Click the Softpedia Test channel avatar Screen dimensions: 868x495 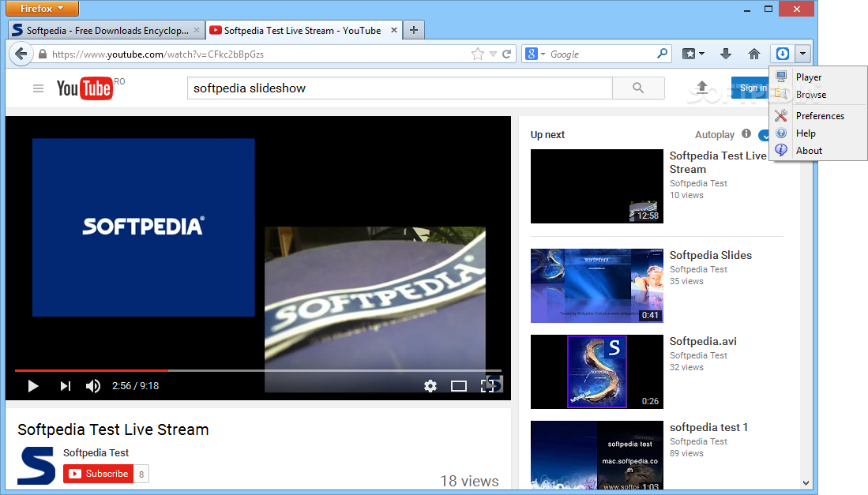pyautogui.click(x=36, y=466)
